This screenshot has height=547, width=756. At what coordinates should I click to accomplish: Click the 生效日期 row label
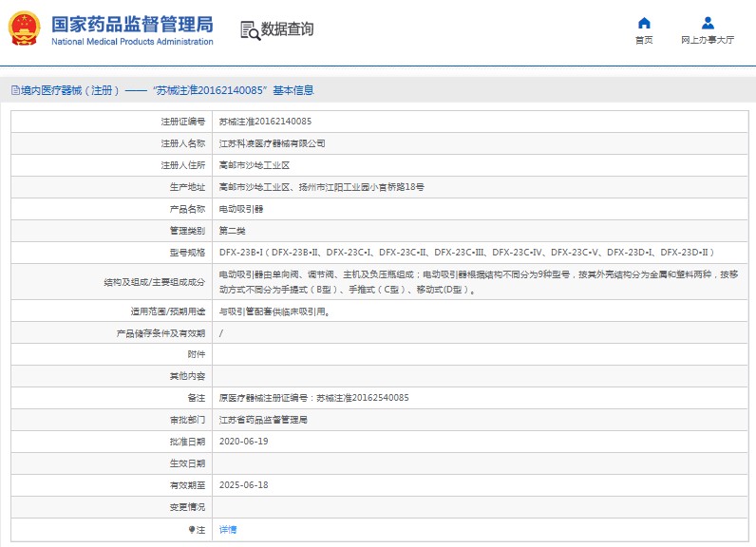[187, 463]
